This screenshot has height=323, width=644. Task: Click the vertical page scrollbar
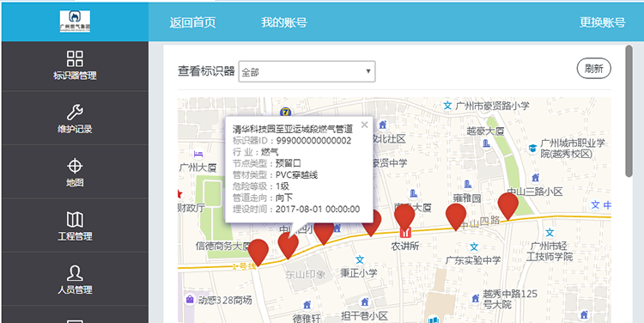click(629, 111)
